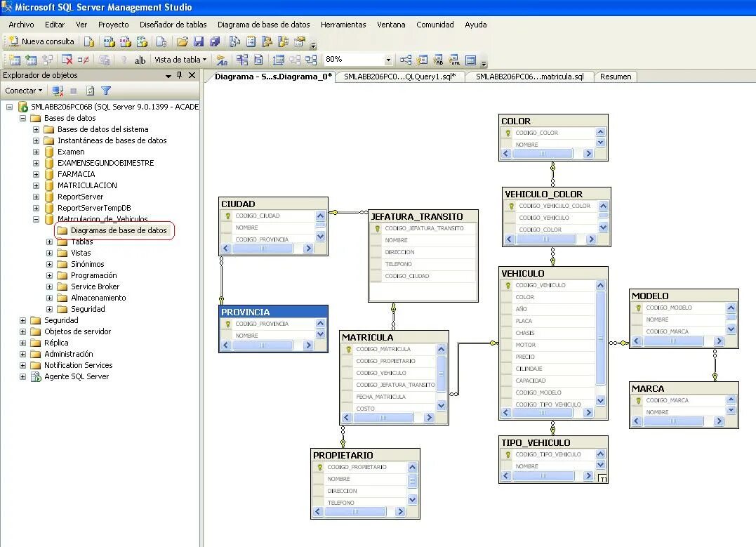Viewport: 756px width, 547px height.
Task: Select Diagramas de base de datos folder
Action: 119,230
